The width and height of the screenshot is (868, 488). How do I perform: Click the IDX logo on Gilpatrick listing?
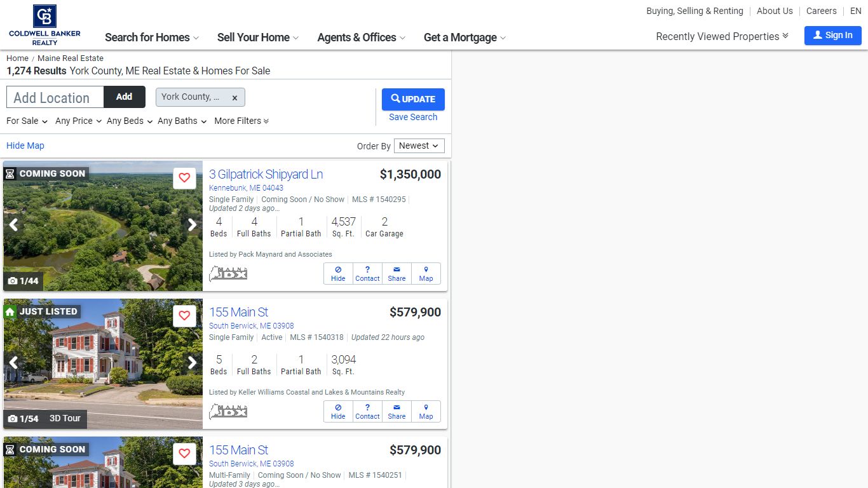tap(228, 274)
